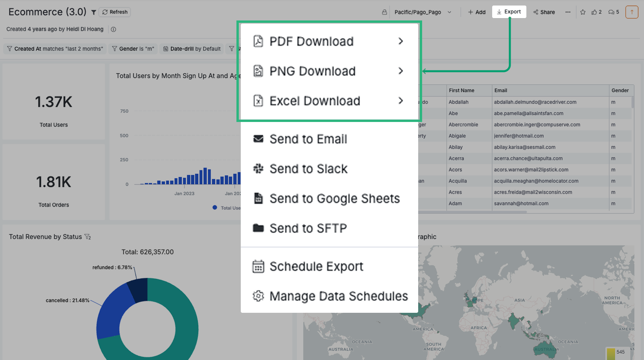Click the Share button

(x=544, y=12)
